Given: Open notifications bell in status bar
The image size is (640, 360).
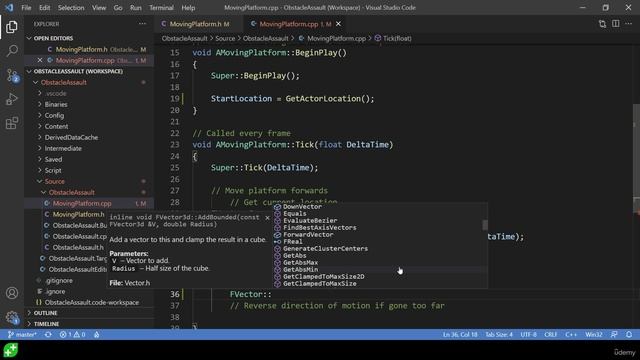Looking at the screenshot, I should pos(629,334).
